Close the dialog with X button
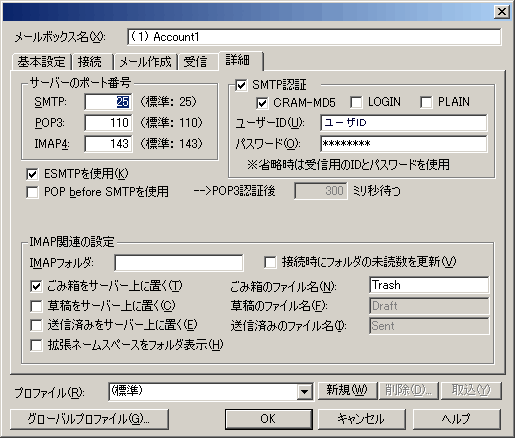Screen dimensions: 515x438 coord(502,12)
